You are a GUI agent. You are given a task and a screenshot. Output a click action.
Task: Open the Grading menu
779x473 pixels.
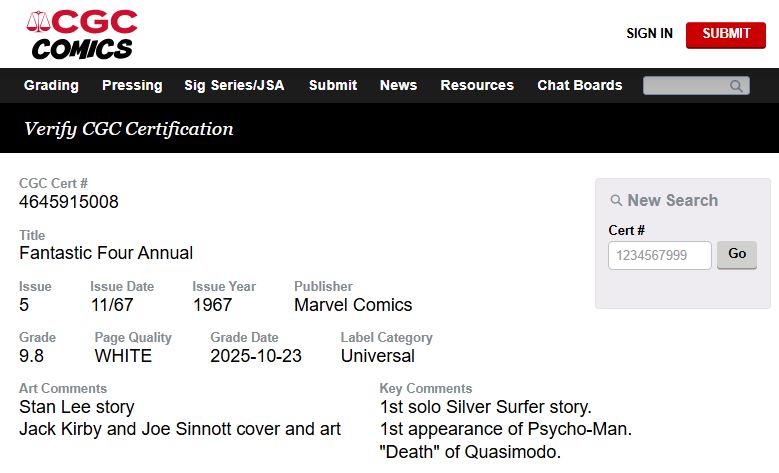tap(51, 85)
